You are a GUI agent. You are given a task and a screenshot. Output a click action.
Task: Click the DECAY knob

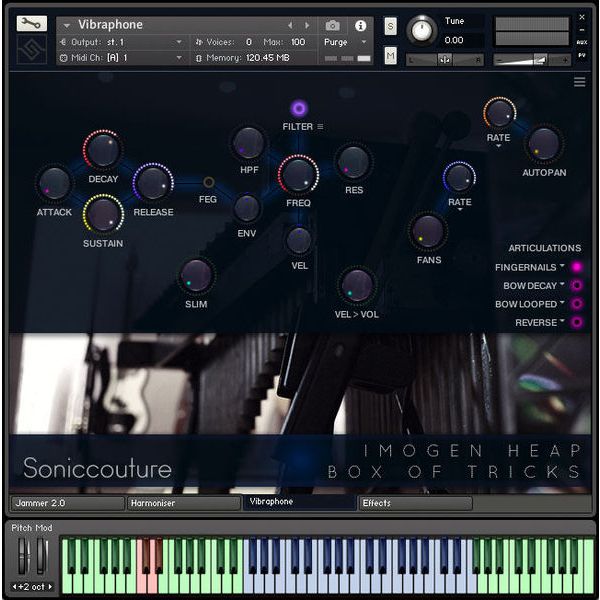pos(103,150)
